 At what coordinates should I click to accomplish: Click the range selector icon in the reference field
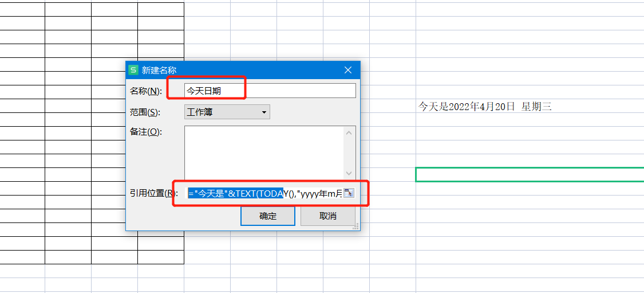click(349, 193)
